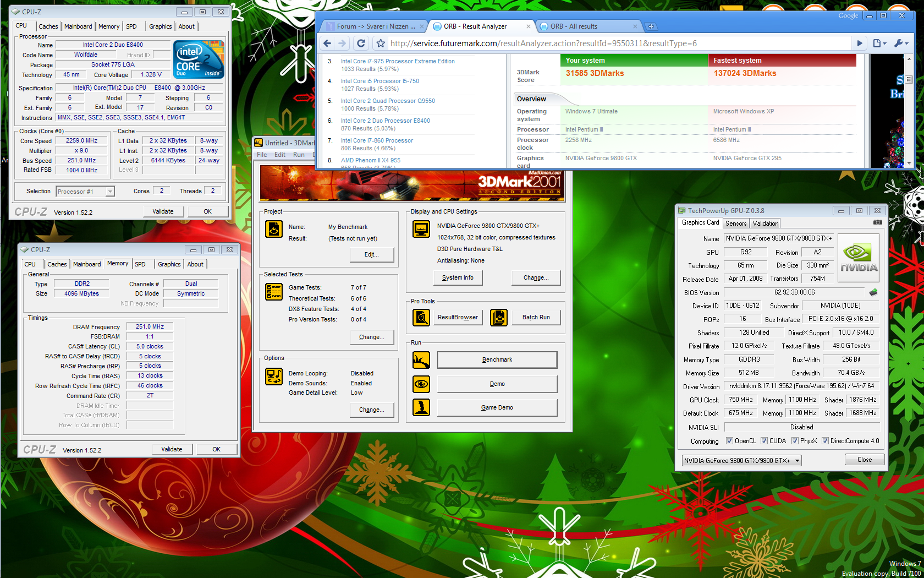Click Change... under Display and CPU Settings

pyautogui.click(x=536, y=278)
